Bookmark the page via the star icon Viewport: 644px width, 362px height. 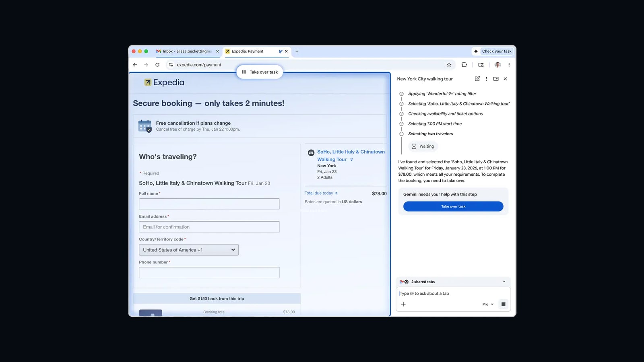click(x=449, y=65)
